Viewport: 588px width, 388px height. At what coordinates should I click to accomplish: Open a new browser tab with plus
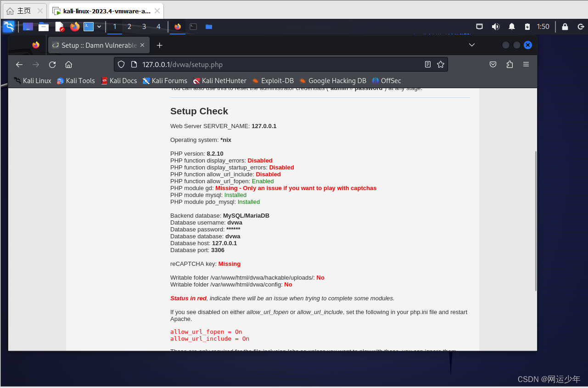click(x=159, y=45)
